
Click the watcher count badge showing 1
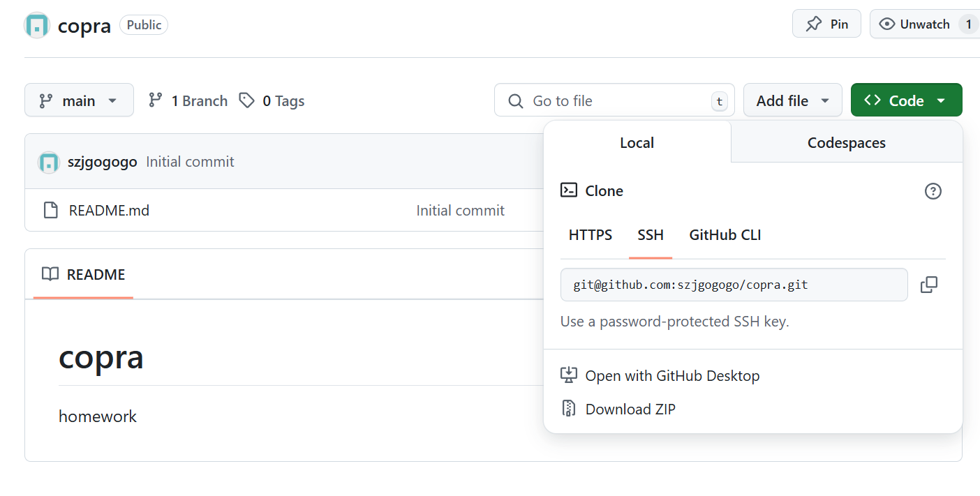click(968, 24)
